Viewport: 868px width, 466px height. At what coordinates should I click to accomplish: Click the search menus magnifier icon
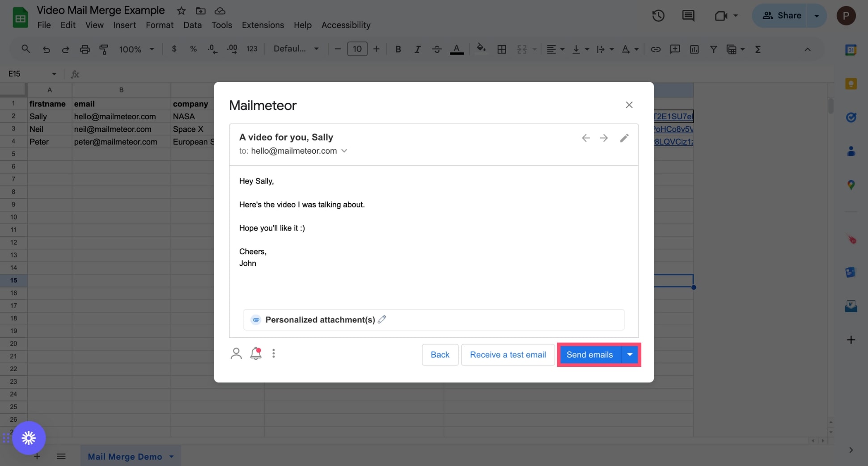[26, 49]
